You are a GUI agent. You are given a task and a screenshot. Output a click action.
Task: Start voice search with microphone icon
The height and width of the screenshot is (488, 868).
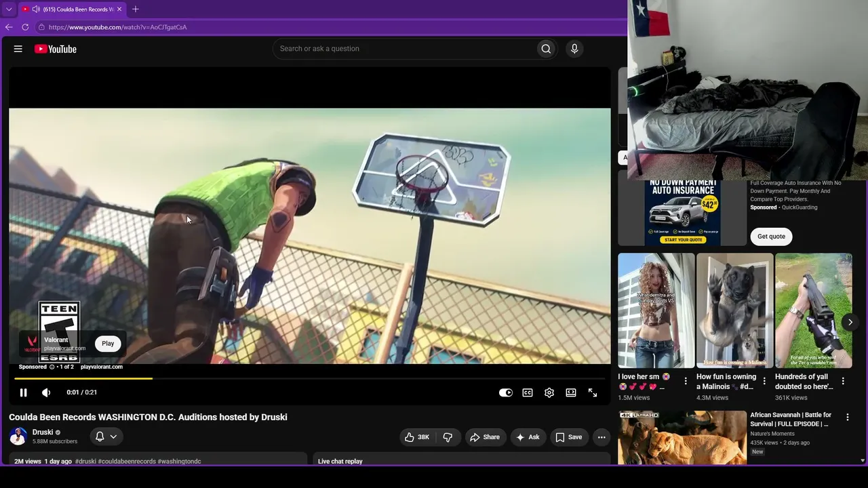tap(574, 49)
